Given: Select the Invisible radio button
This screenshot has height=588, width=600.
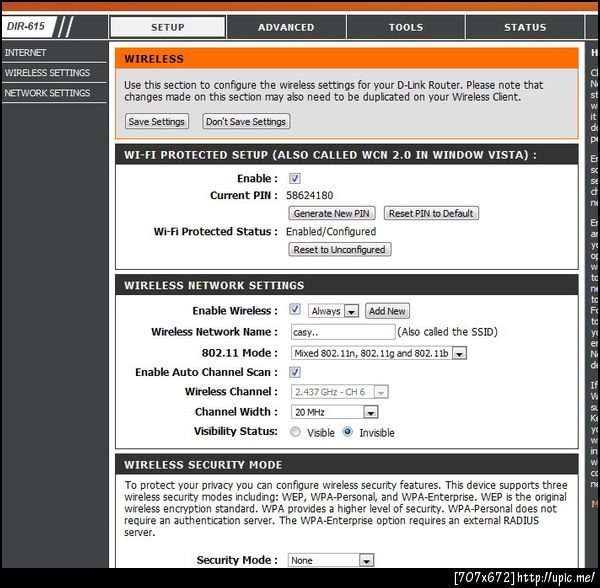Looking at the screenshot, I should point(347,432).
